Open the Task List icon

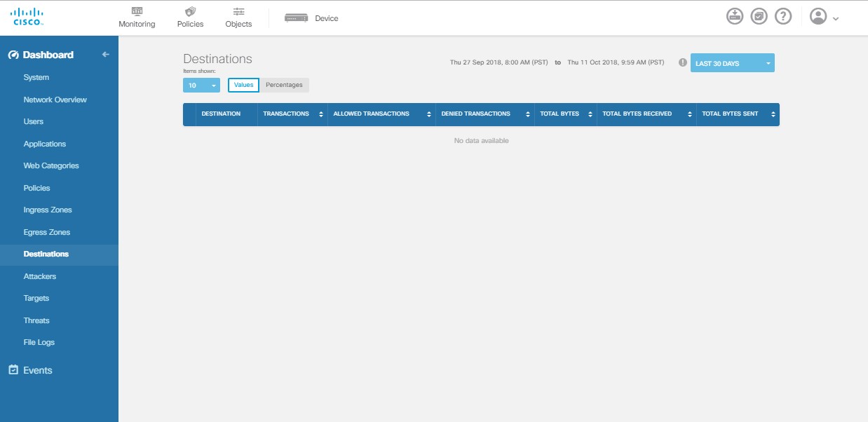pyautogui.click(x=758, y=16)
